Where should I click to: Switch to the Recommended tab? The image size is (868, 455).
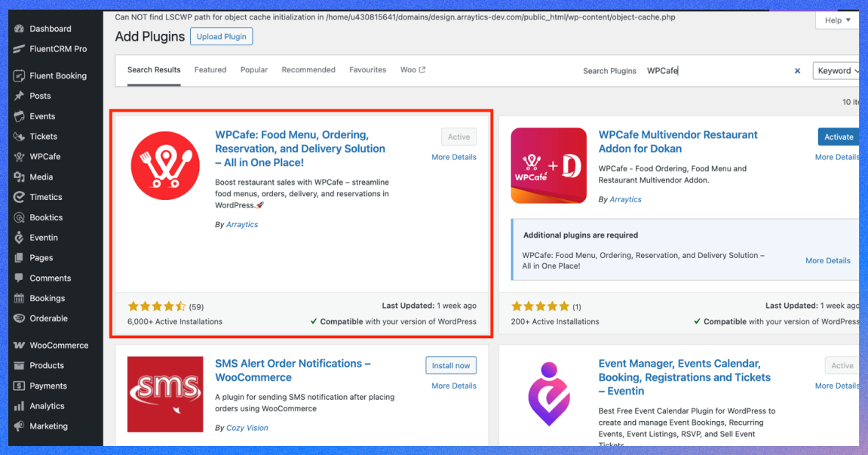tap(308, 70)
